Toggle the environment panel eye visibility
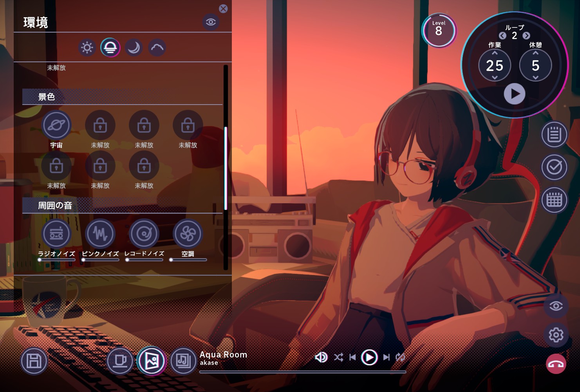Viewport: 580px width, 392px height. pos(211,22)
